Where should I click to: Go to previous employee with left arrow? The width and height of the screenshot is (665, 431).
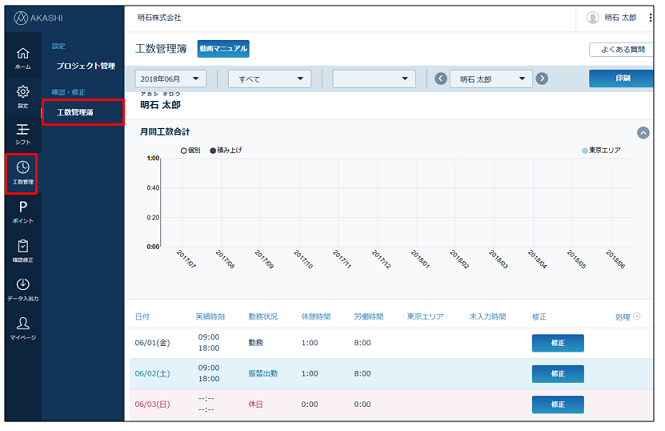coord(441,79)
